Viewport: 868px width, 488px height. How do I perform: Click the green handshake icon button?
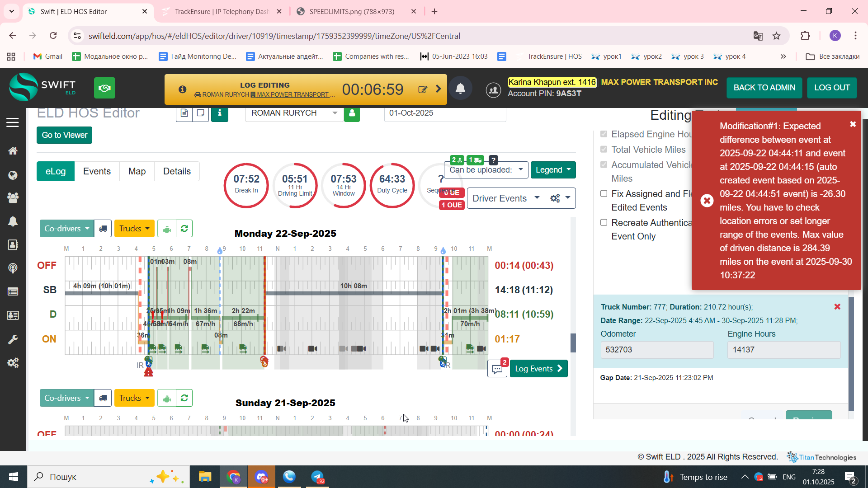tap(104, 88)
